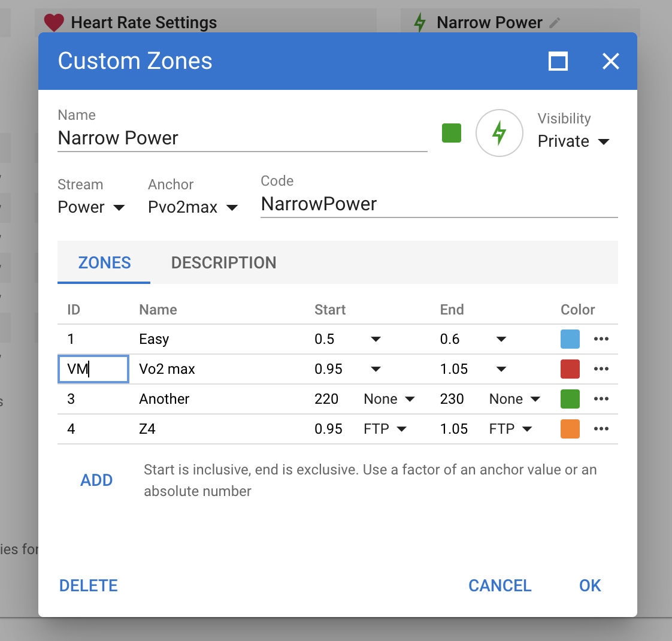Screen dimensions: 672x641
Task: Select the Zones tab
Action: coord(104,262)
